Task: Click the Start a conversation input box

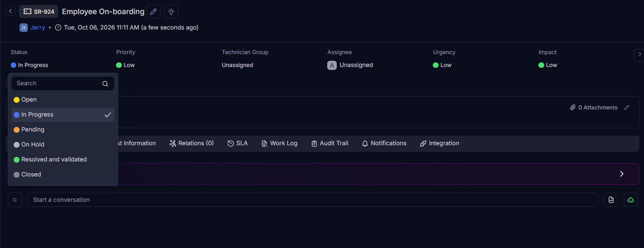Action: (x=313, y=200)
